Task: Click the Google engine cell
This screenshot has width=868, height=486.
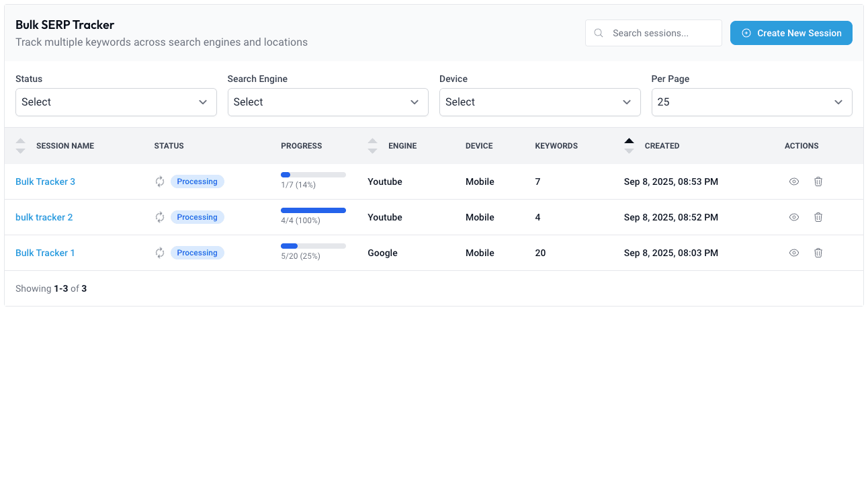Action: click(382, 253)
